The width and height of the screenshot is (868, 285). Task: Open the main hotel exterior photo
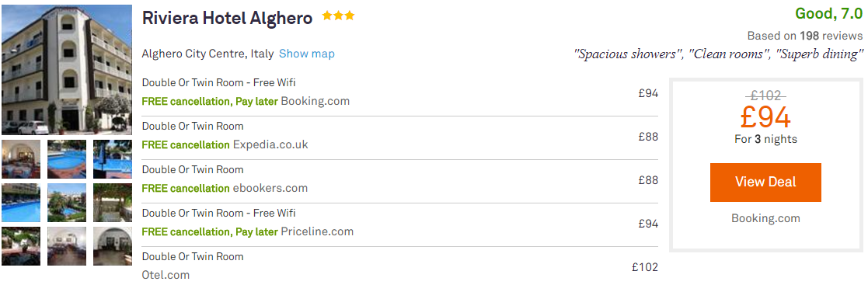(x=66, y=70)
